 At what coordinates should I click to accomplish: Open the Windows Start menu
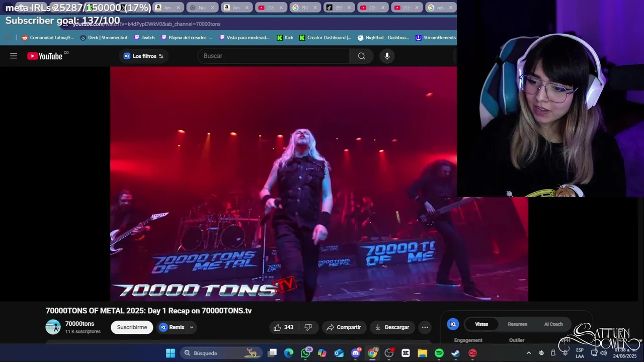point(171,353)
